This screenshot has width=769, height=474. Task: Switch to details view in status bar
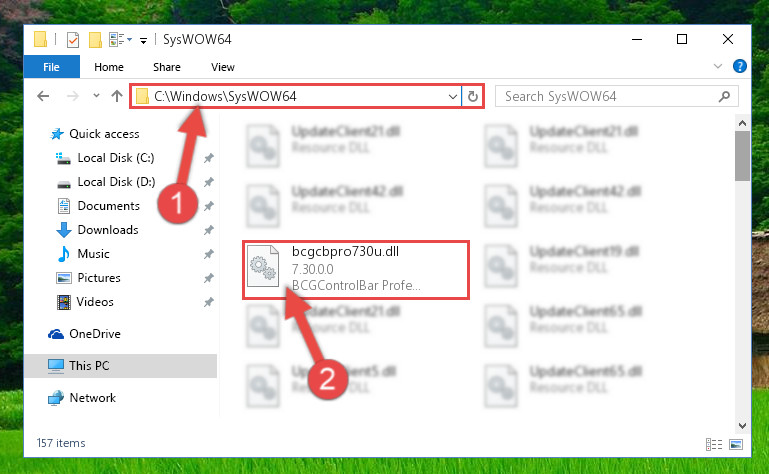(714, 445)
